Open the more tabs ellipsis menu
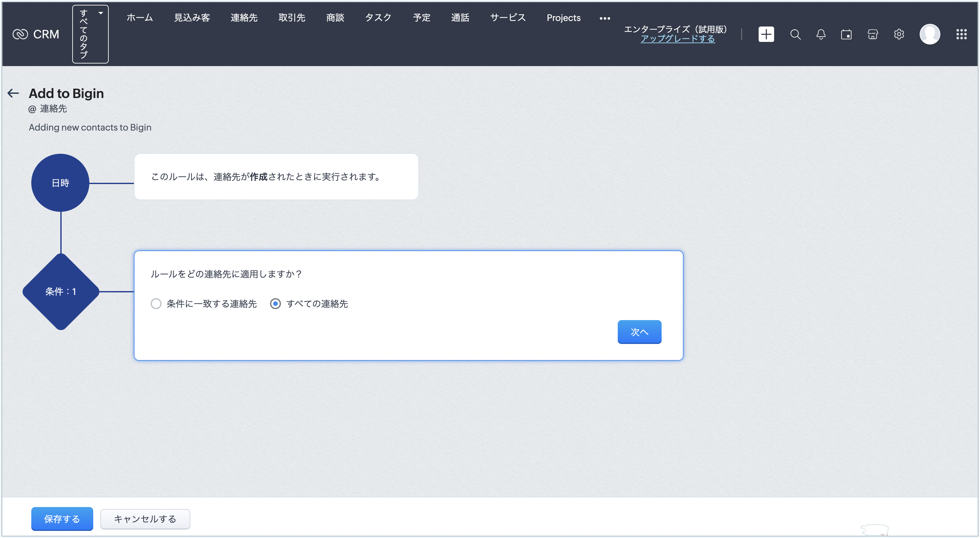The image size is (980, 538). coord(605,18)
